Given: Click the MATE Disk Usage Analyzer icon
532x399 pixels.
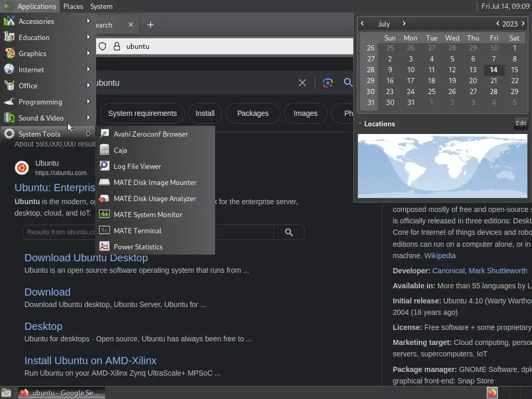Looking at the screenshot, I should click(104, 198).
